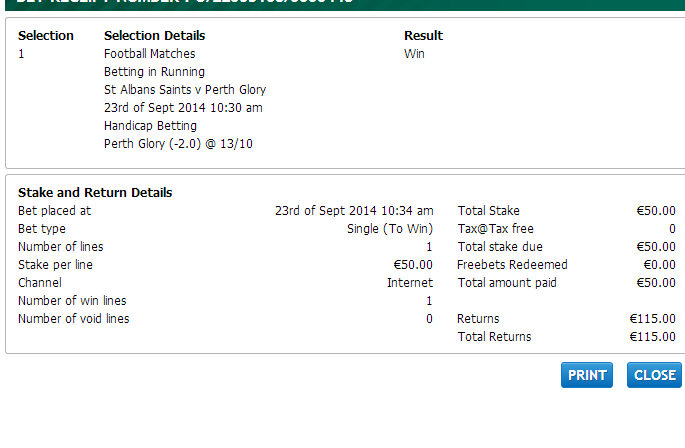
Task: Click the St Albans Saints v Perth Glory line
Action: point(185,90)
